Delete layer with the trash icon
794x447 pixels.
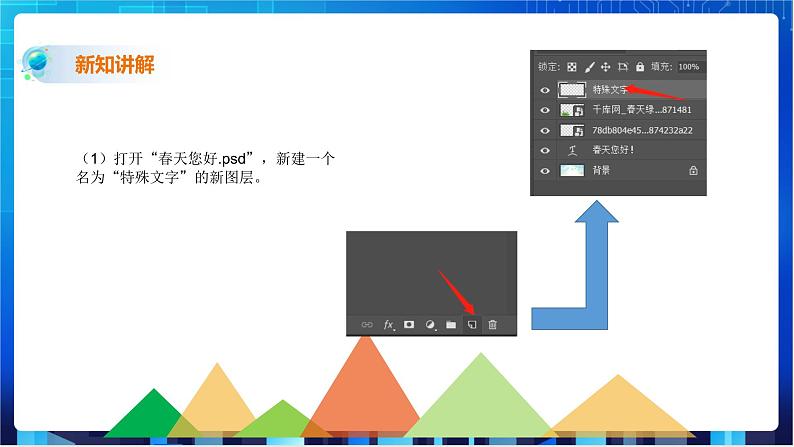click(493, 325)
